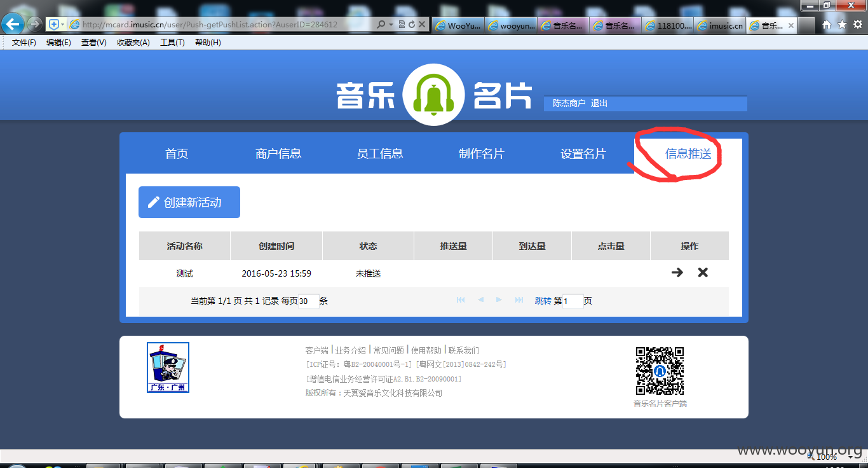Click the previous page pagination icon
This screenshot has height=468, width=868.
click(481, 300)
